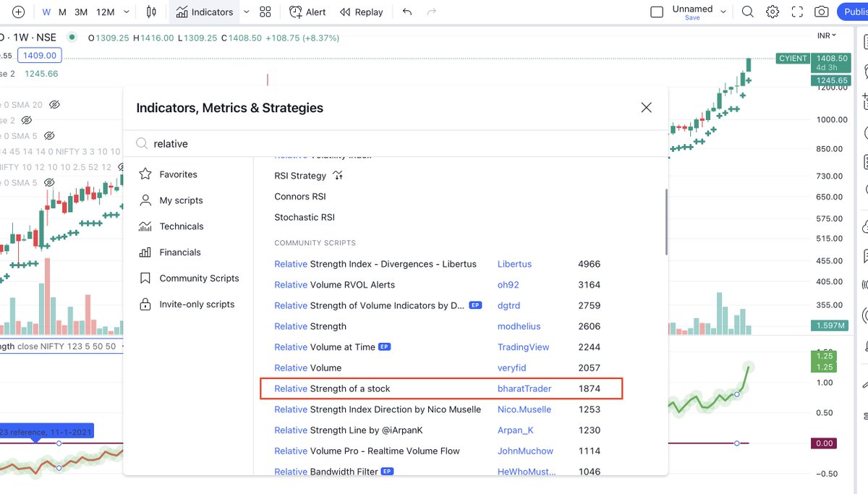
Task: Open the indicator templates grid icon
Action: coord(265,12)
